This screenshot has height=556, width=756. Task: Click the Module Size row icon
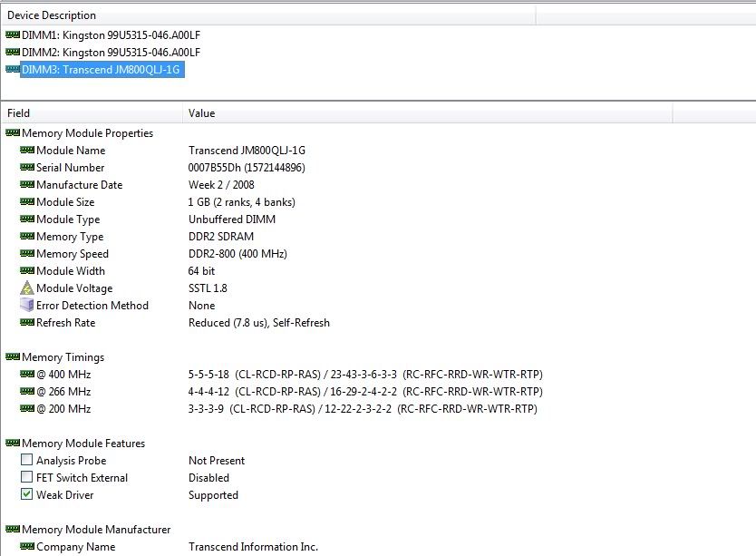(x=27, y=201)
